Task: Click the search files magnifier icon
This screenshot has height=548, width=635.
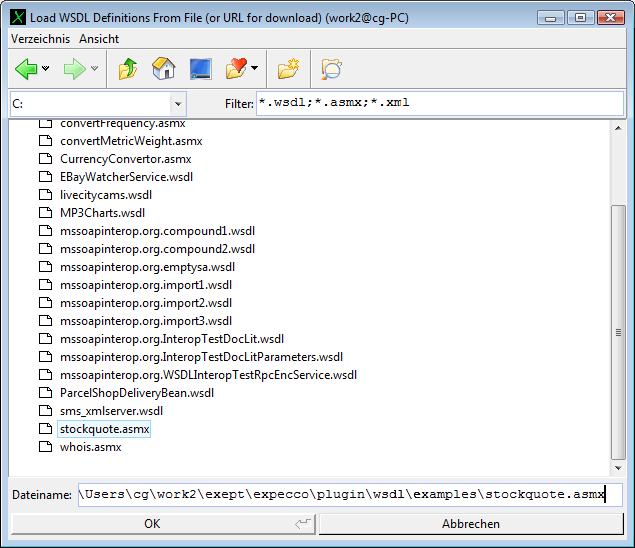Action: (331, 69)
